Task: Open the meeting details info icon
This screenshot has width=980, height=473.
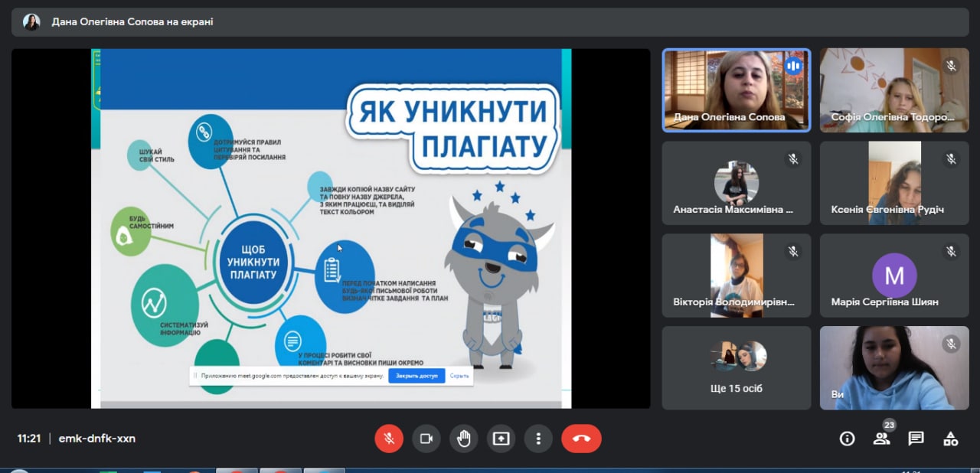Action: (847, 439)
